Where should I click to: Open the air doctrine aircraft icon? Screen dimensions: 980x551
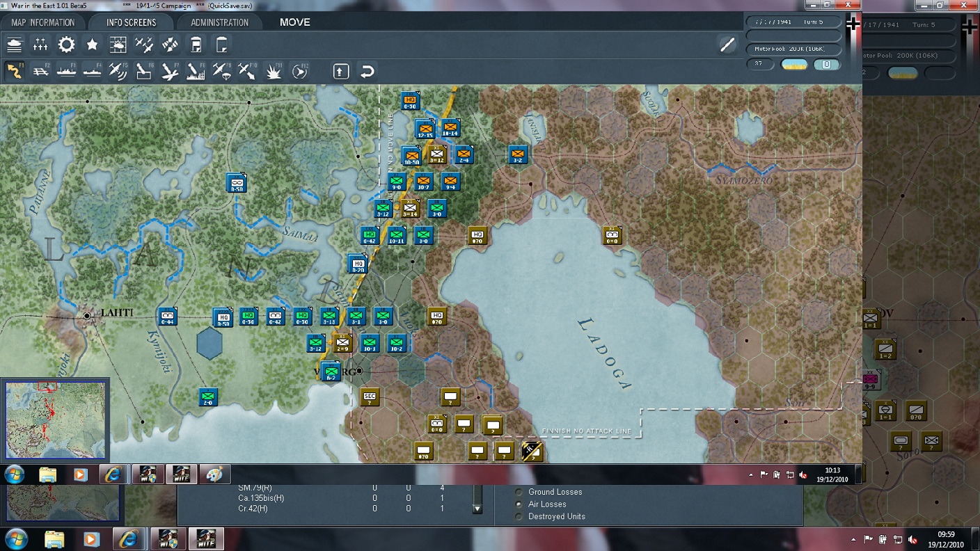tap(144, 46)
